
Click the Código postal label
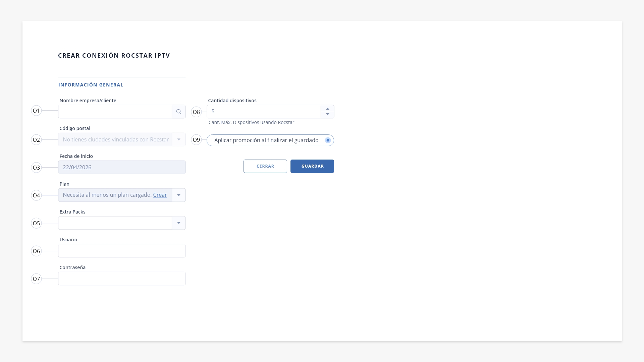[x=75, y=128]
